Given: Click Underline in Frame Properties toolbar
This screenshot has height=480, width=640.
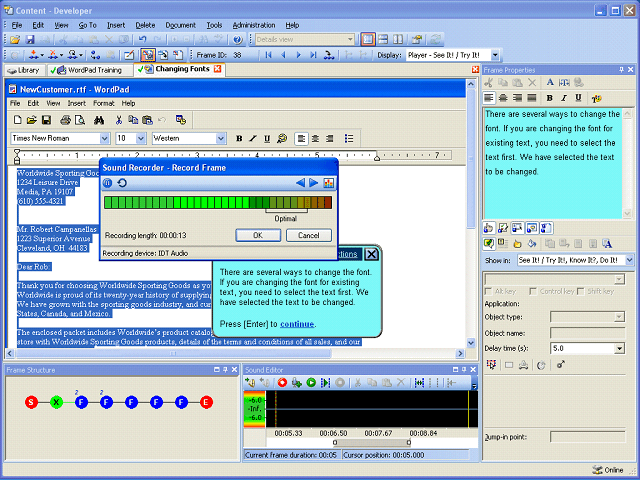Looking at the screenshot, I should [578, 98].
